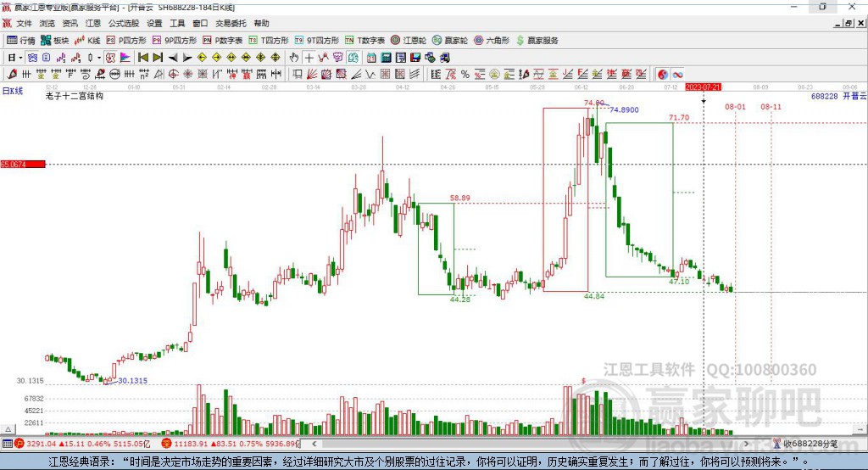Open the 六角形 hexagon tool

coord(491,41)
